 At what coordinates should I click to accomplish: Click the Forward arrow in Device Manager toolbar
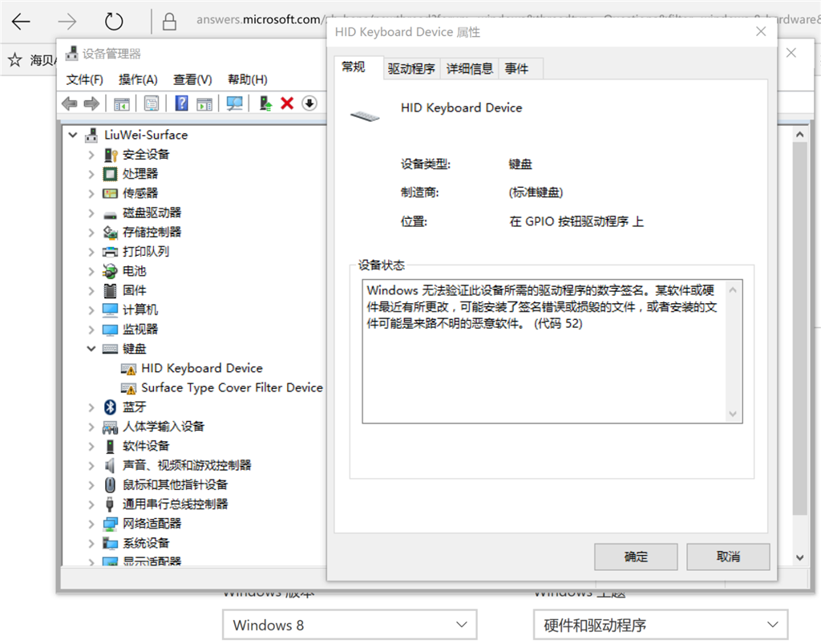click(91, 103)
